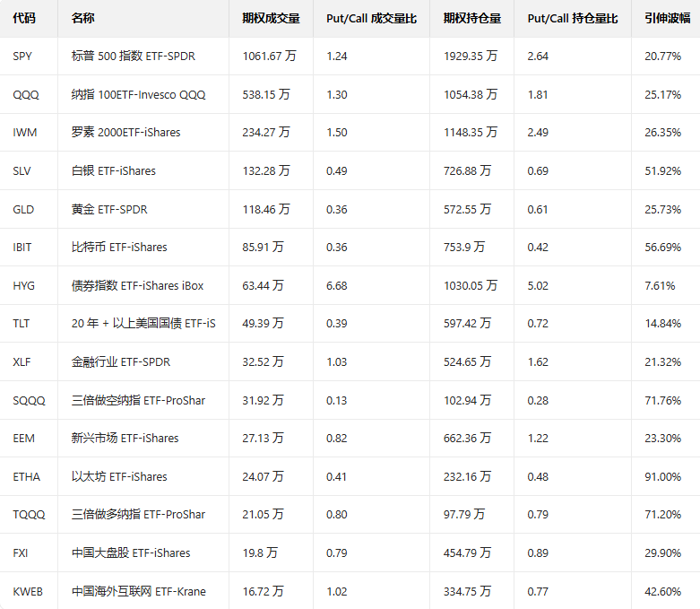Open 金融行业 ETF-SPDR name
The image size is (700, 609).
[x=120, y=361]
